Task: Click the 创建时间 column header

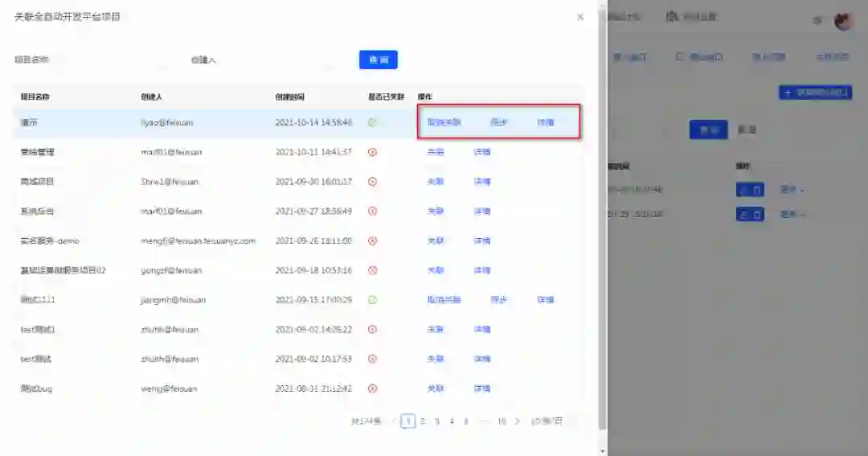Action: (x=290, y=97)
